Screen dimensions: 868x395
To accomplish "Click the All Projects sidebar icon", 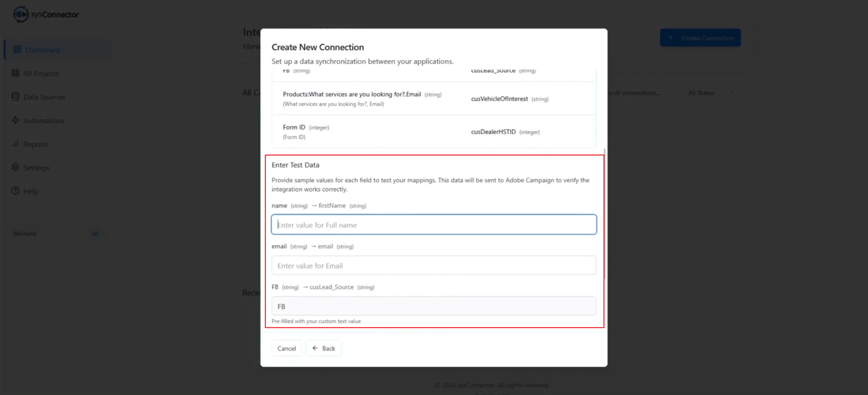I will point(16,73).
